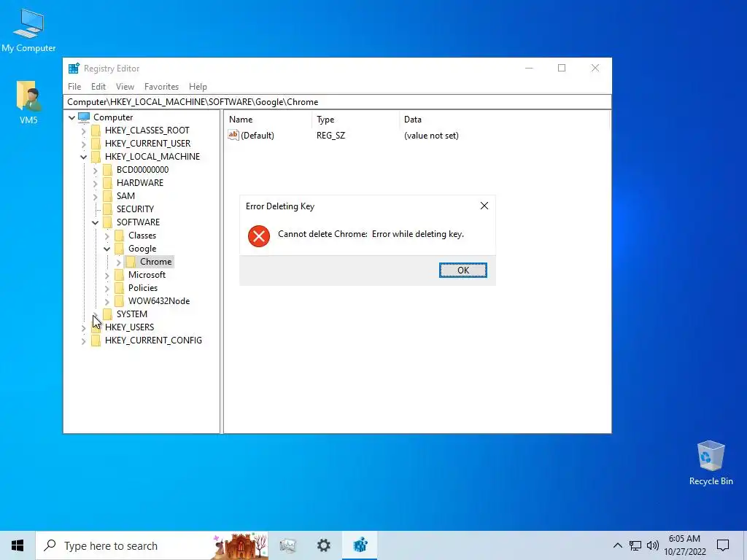Click the Registry Editor title bar icon
The width and height of the screenshot is (747, 560).
[74, 69]
